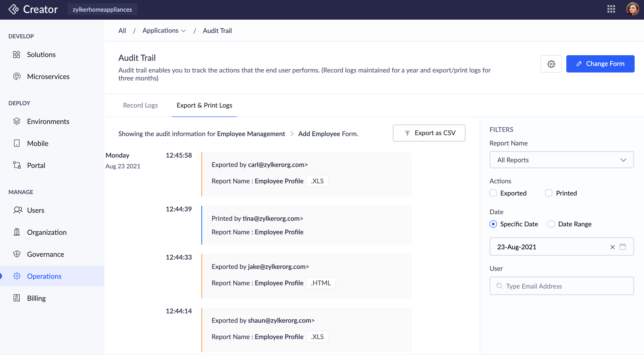644x355 pixels.
Task: Click the Microservices sidebar icon
Action: tap(17, 76)
